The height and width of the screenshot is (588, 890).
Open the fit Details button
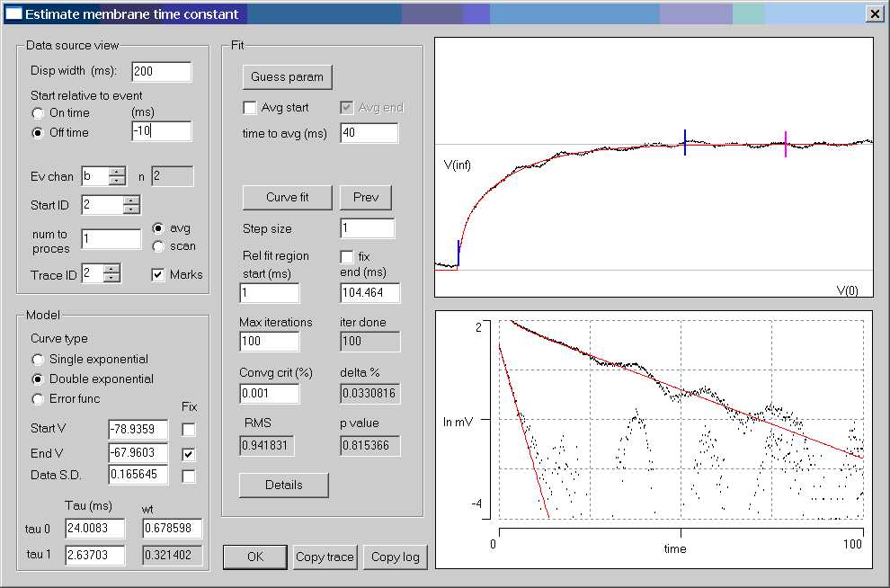(284, 485)
